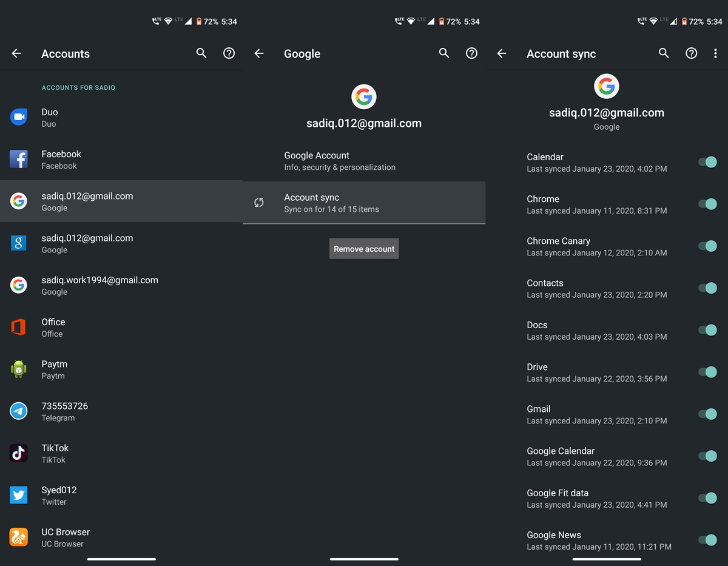Tap the Telegram paper plane icon

pos(19,411)
